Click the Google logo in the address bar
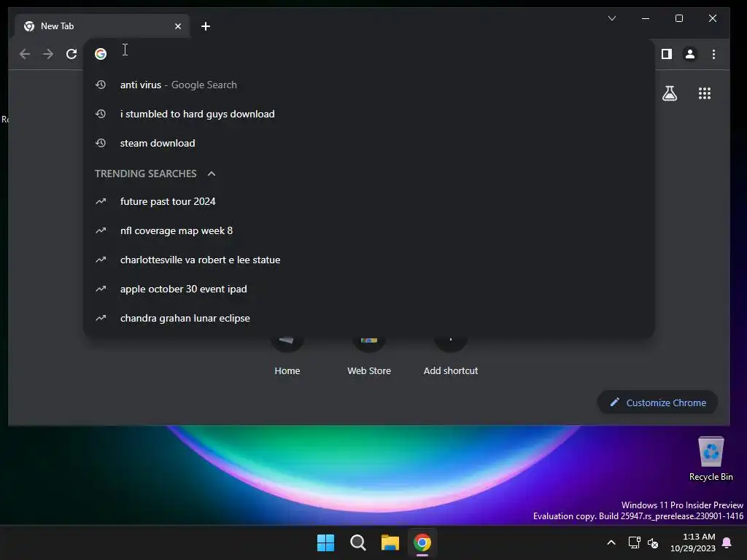The width and height of the screenshot is (747, 560). [x=101, y=54]
